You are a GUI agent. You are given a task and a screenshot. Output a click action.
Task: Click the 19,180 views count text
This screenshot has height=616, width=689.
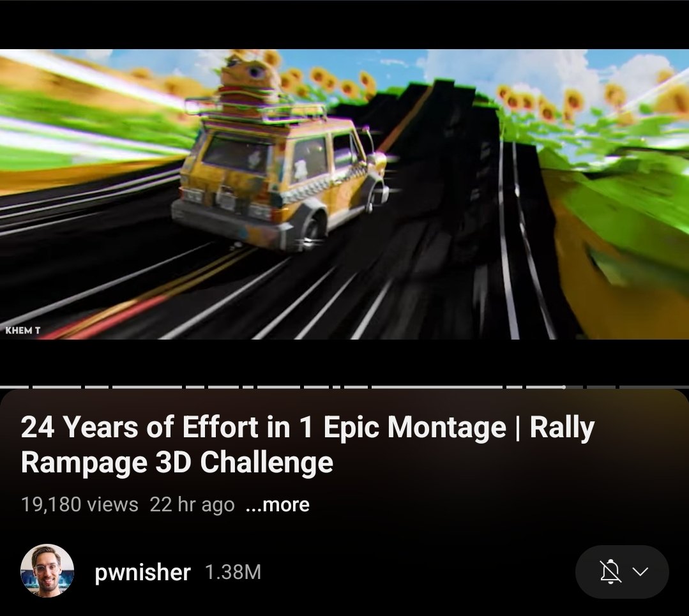[80, 504]
